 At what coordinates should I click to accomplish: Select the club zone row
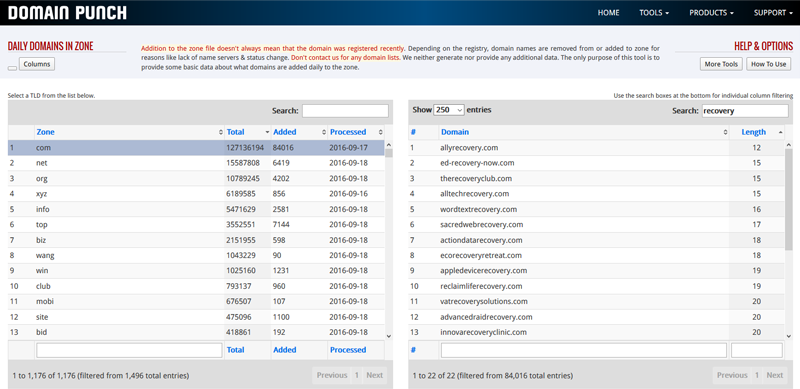[x=196, y=286]
